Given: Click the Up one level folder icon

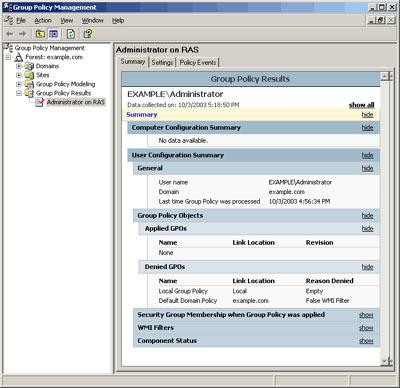Looking at the screenshot, I should coord(40,34).
